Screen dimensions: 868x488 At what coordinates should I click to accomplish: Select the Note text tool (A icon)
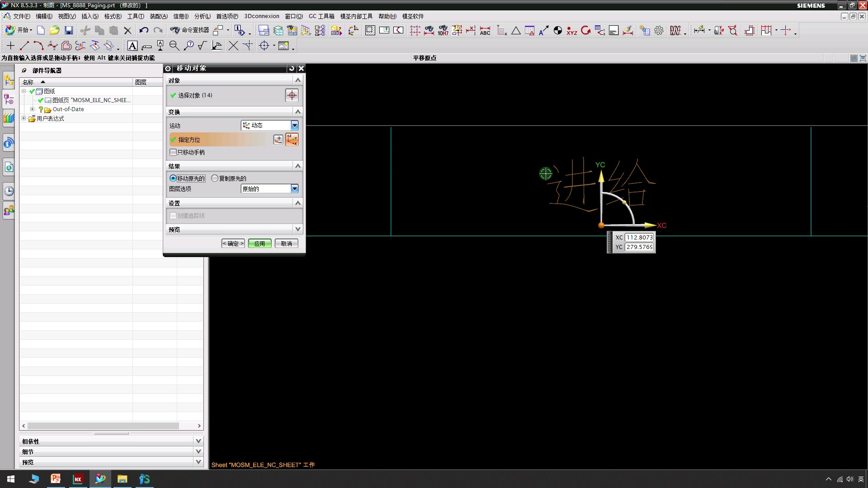pos(132,46)
